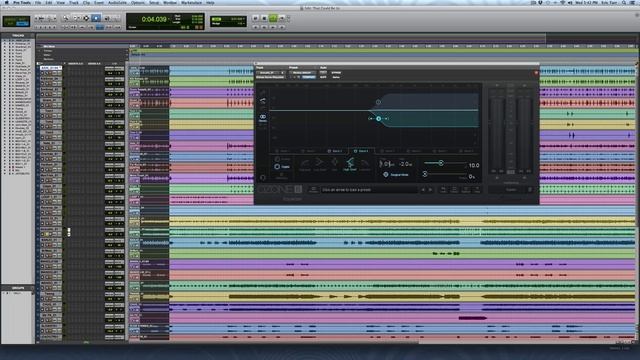Image resolution: width=640 pixels, height=360 pixels.
Task: Select the Bell filter shape icon
Action: pyautogui.click(x=335, y=164)
